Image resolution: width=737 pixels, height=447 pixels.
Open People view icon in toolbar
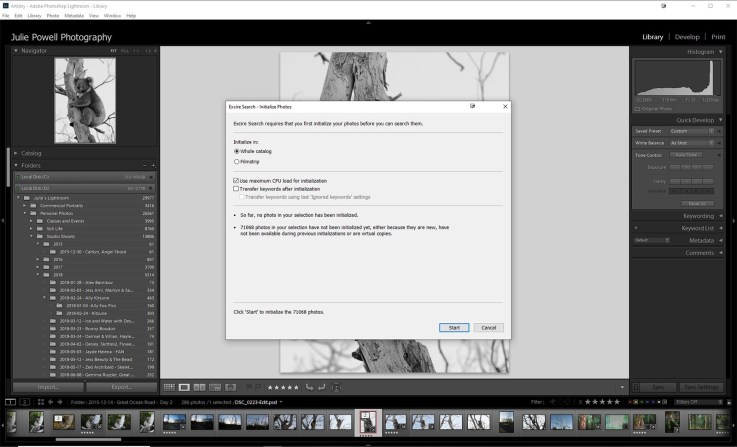click(x=230, y=387)
